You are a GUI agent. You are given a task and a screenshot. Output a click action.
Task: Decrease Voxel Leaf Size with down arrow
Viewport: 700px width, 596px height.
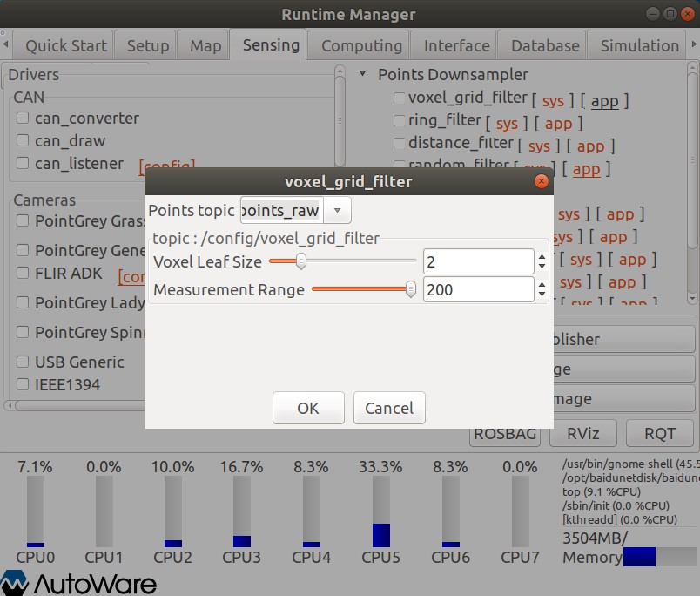coord(542,267)
